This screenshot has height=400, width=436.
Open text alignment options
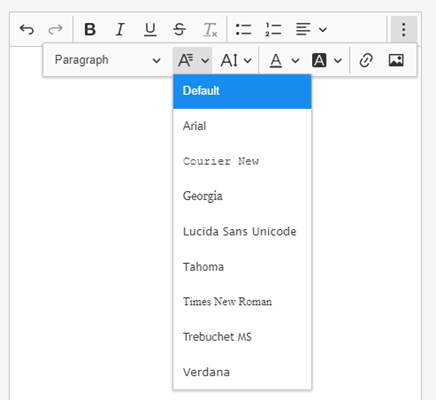click(x=311, y=29)
